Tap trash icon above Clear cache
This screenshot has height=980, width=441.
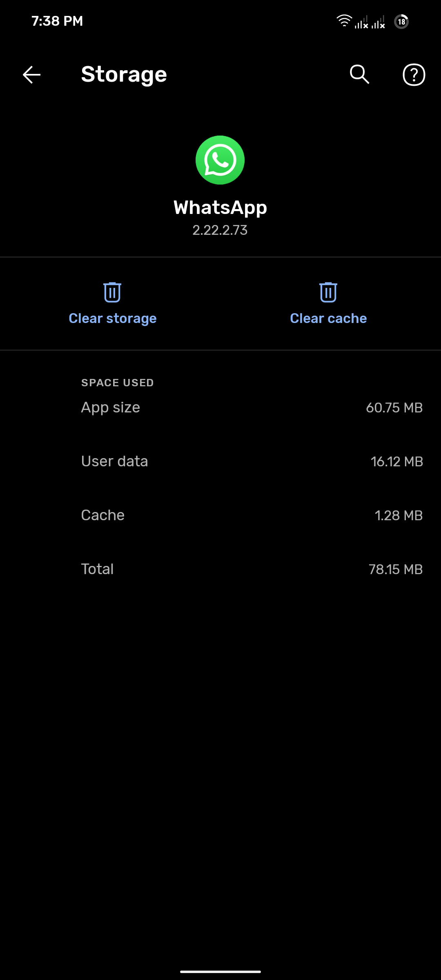(328, 292)
